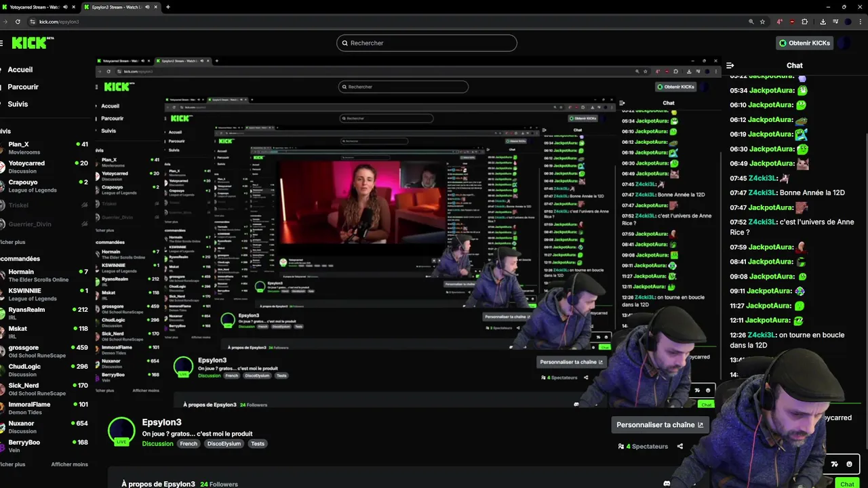
Task: Open the emoji picker in chat input
Action: click(849, 464)
